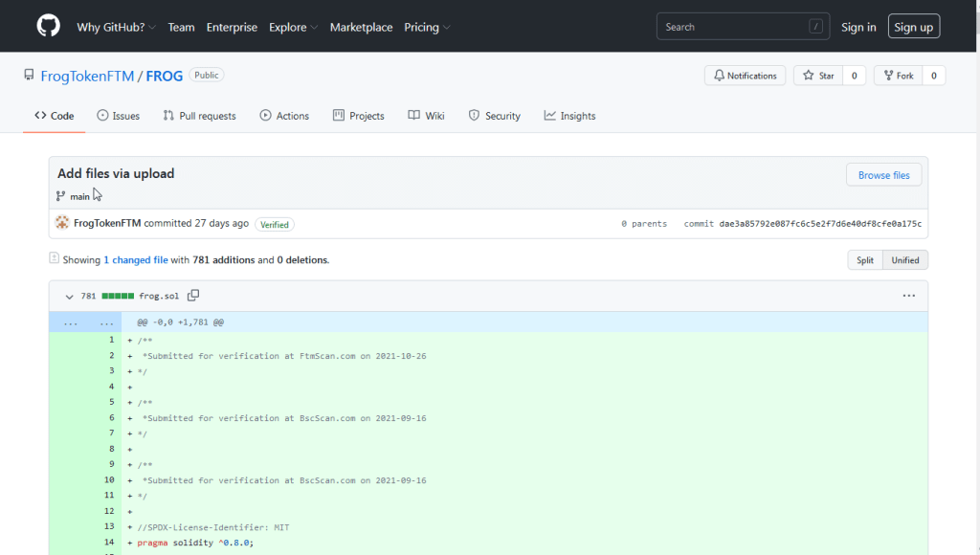Screen dimensions: 980x555
Task: Switch diff view to Unified
Action: 905,260
